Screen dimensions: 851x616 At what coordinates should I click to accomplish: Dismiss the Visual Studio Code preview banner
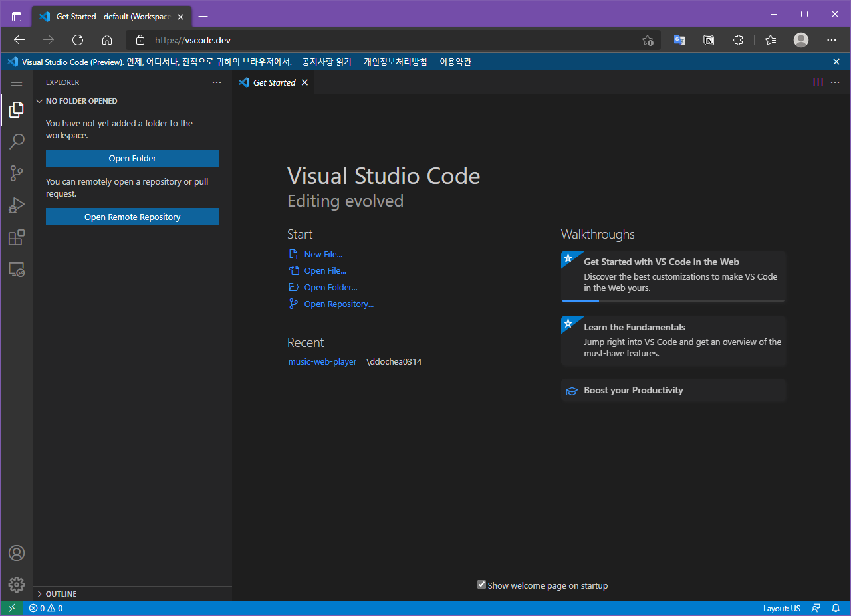pyautogui.click(x=836, y=62)
